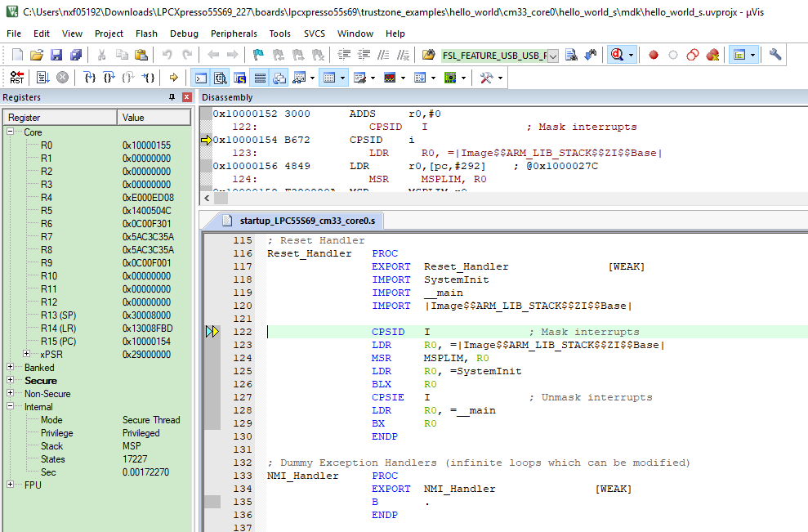Toggle the Disassembly Window button
The width and height of the screenshot is (808, 532).
[220, 78]
